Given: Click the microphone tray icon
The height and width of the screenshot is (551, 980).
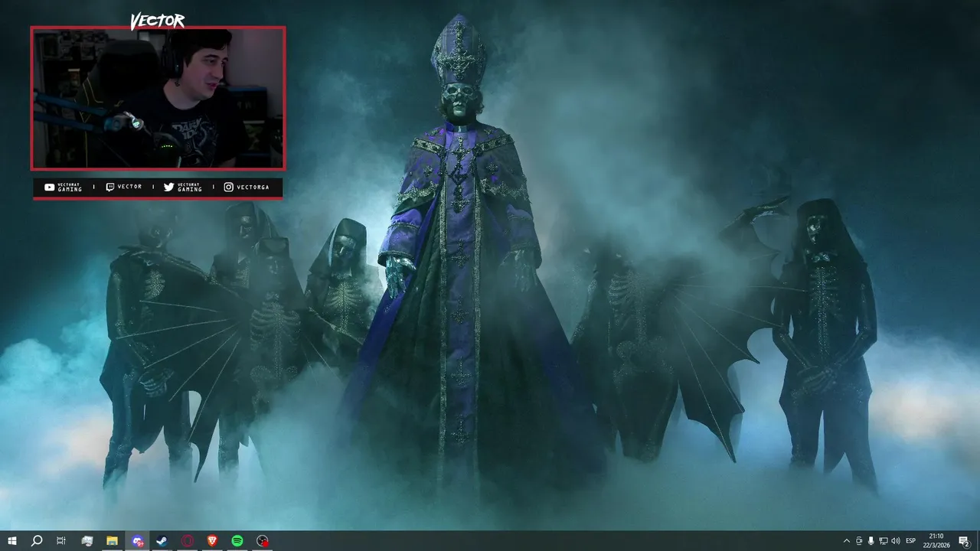Looking at the screenshot, I should coord(871,541).
